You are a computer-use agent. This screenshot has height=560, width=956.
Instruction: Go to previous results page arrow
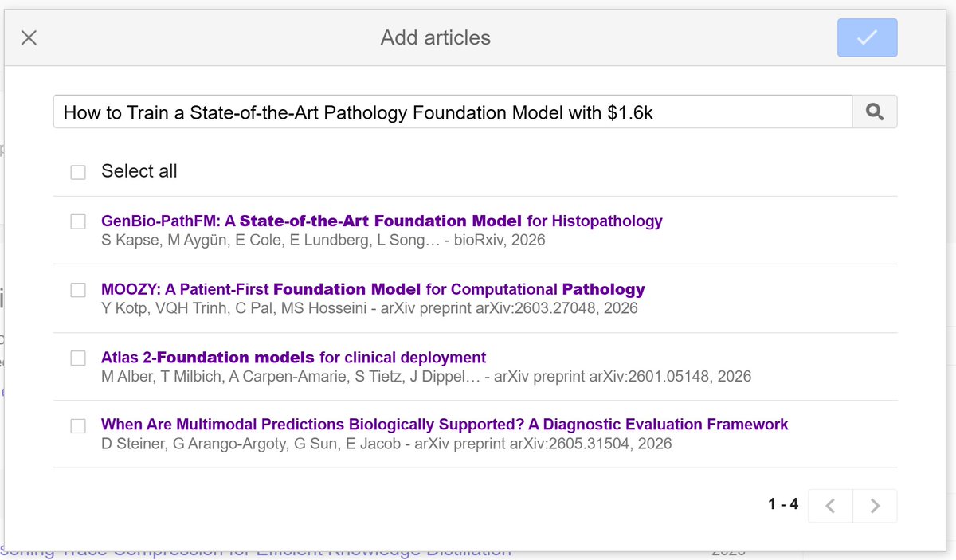830,506
